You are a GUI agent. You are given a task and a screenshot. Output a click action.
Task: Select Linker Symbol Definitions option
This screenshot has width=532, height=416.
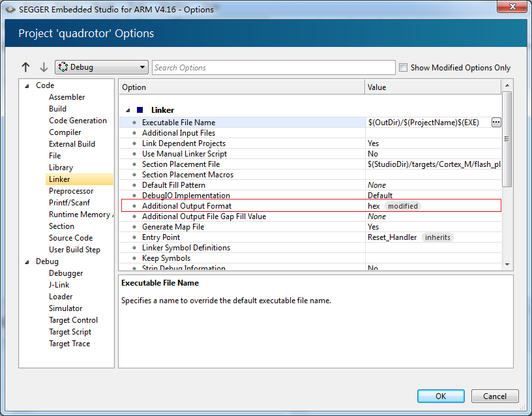coord(310,248)
